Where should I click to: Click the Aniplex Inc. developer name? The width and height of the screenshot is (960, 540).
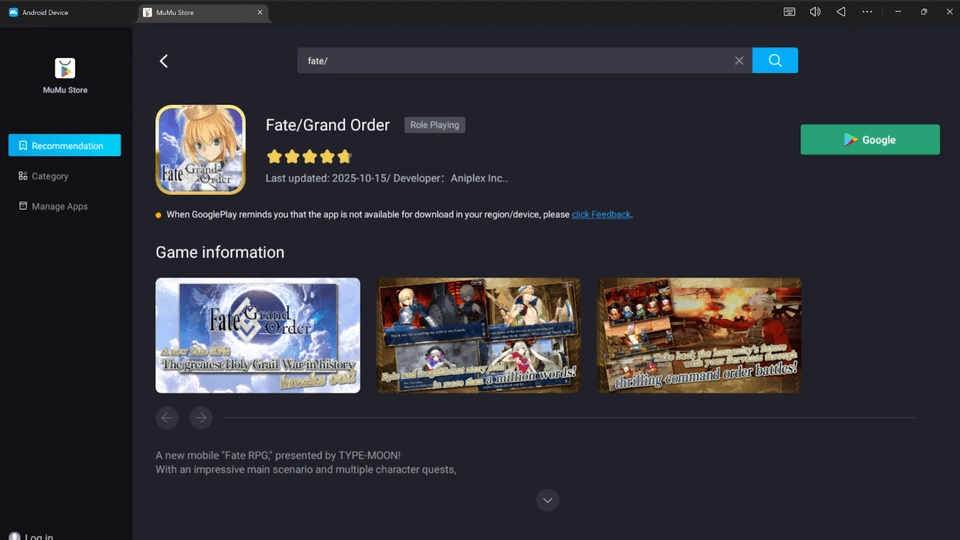479,178
